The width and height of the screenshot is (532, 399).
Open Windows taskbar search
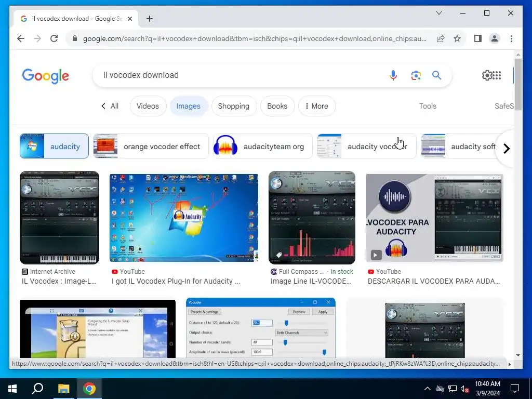(x=37, y=389)
